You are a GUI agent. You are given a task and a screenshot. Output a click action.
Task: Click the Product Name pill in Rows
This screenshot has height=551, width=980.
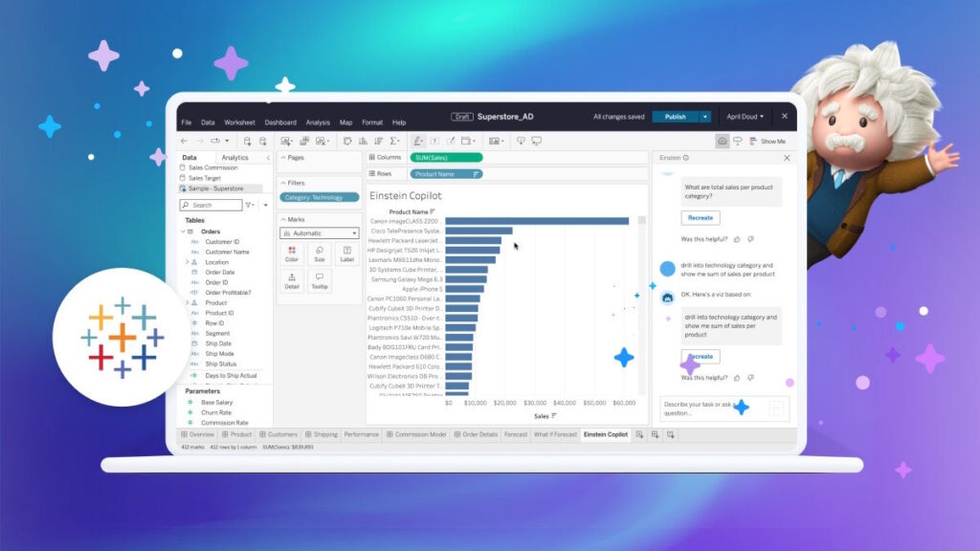pyautogui.click(x=446, y=174)
